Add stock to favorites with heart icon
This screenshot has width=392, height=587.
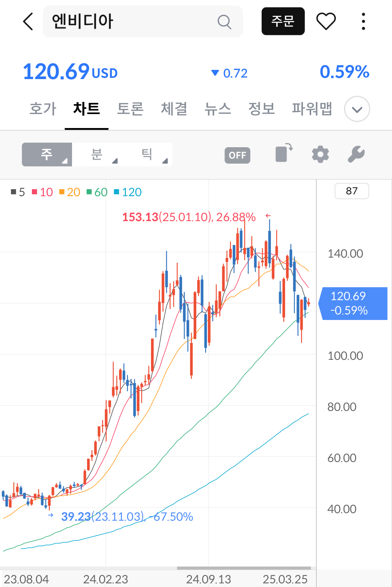tap(326, 21)
